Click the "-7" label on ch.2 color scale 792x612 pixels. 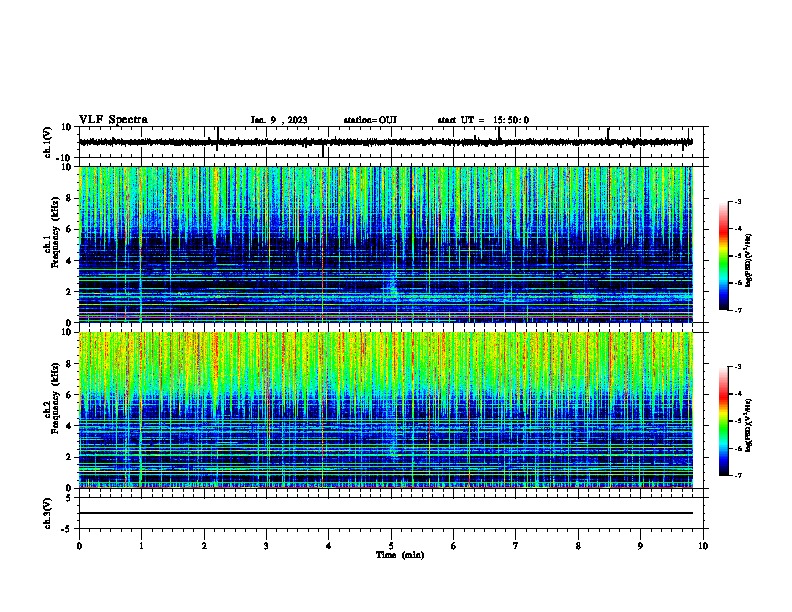tap(738, 475)
